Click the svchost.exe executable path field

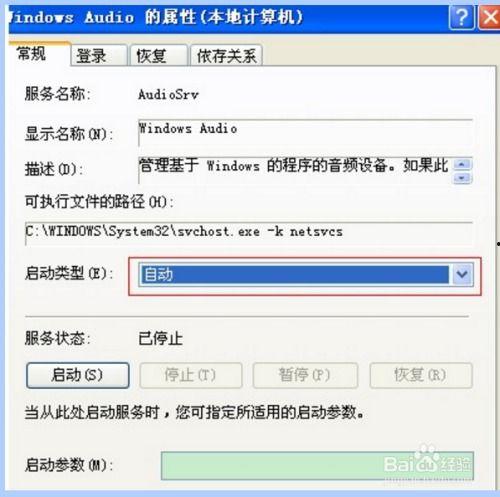point(249,233)
